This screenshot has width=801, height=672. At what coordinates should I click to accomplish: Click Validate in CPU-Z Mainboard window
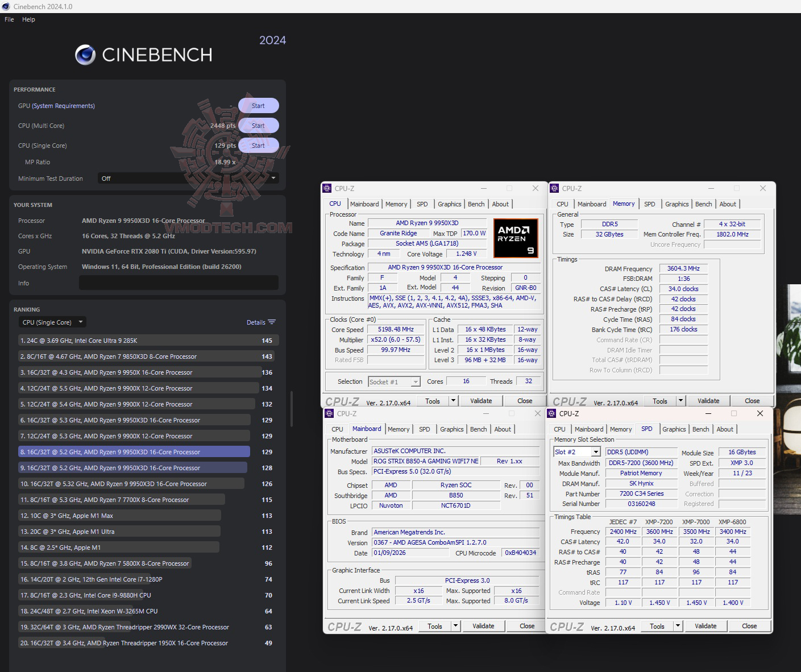483,626
